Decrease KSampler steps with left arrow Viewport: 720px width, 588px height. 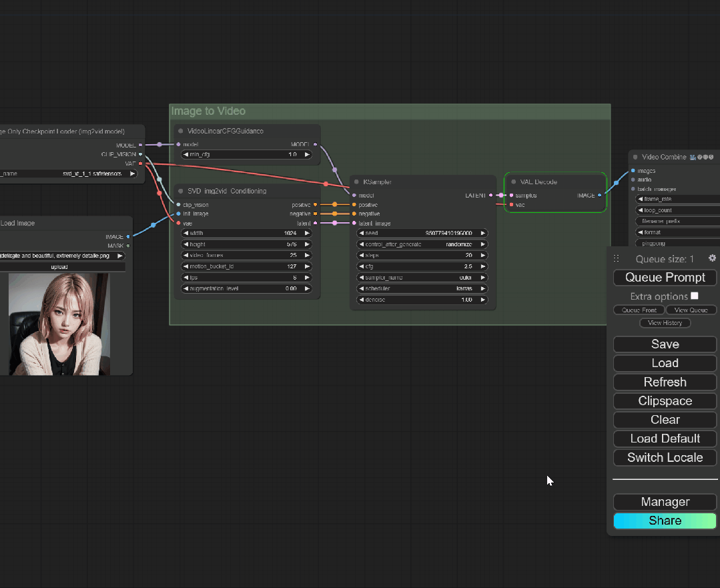pyautogui.click(x=362, y=256)
